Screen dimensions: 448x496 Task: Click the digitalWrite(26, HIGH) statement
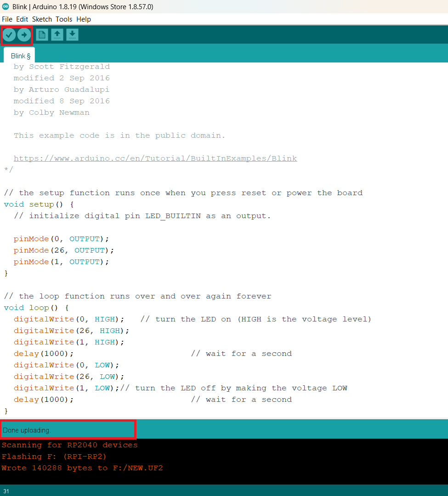click(x=71, y=331)
